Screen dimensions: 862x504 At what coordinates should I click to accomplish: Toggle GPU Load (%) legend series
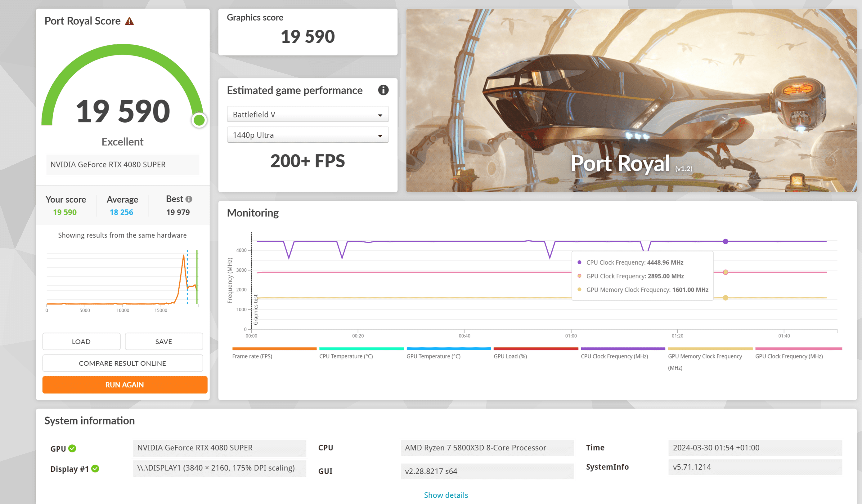[x=510, y=356]
